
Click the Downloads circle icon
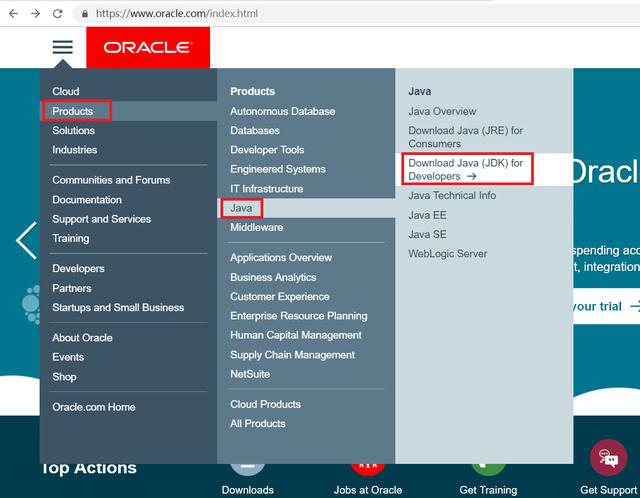coord(248,469)
